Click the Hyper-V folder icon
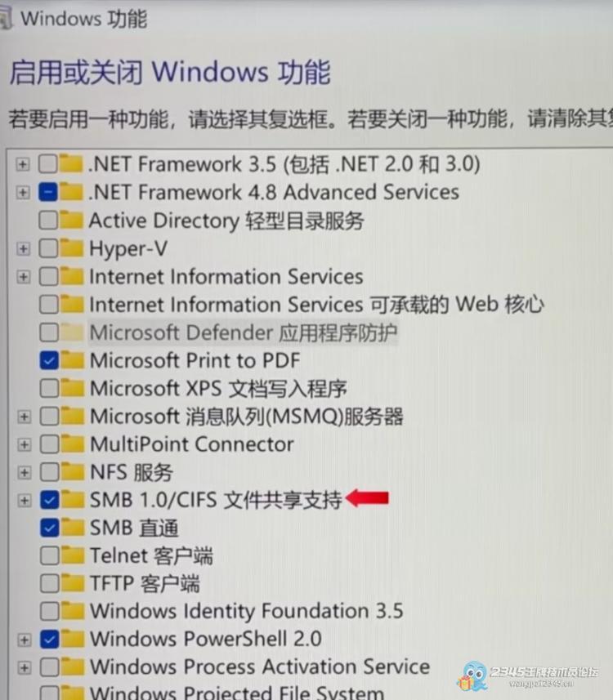Screen dimensions: 613x700 72,248
